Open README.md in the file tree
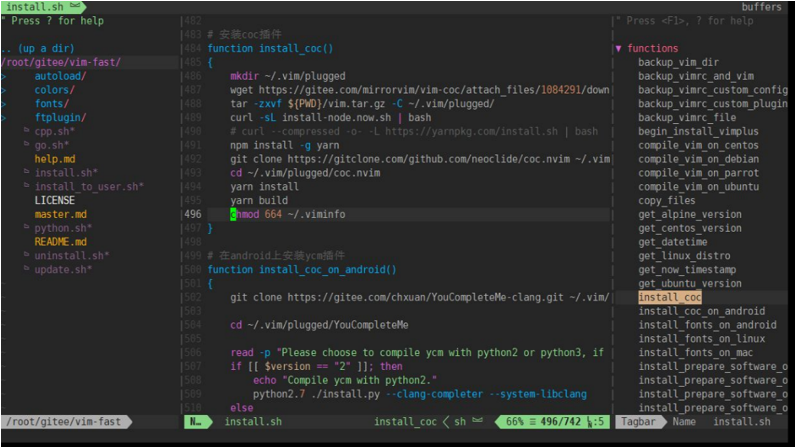Image resolution: width=795 pixels, height=447 pixels. 60,242
